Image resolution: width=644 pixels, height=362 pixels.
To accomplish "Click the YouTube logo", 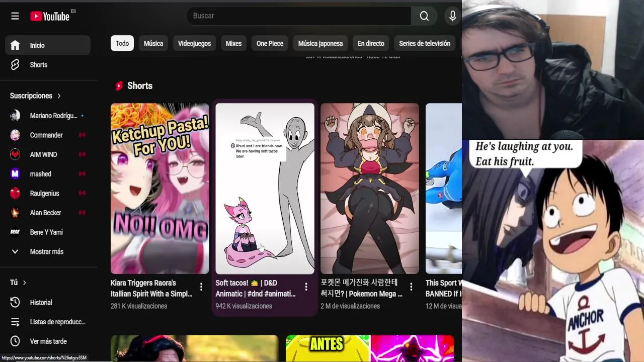I will (50, 16).
